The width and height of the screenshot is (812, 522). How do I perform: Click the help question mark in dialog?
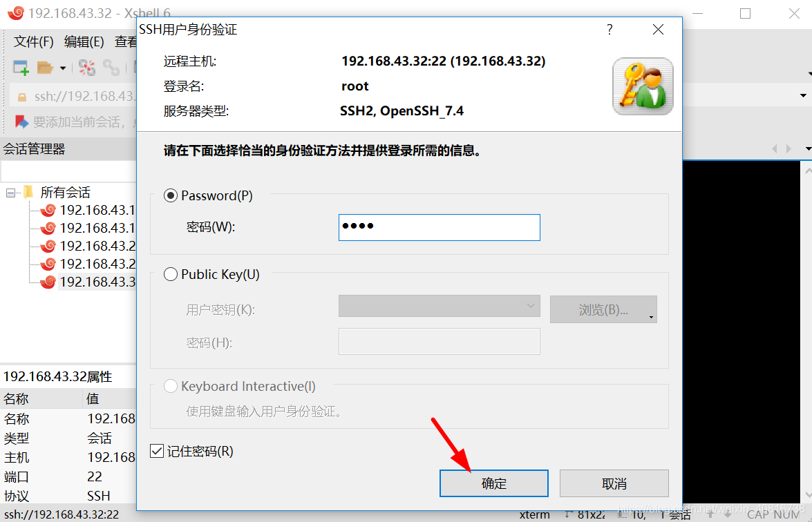tap(610, 30)
